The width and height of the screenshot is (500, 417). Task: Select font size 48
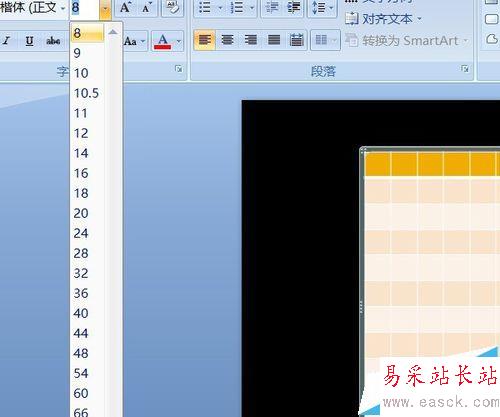[x=87, y=353]
